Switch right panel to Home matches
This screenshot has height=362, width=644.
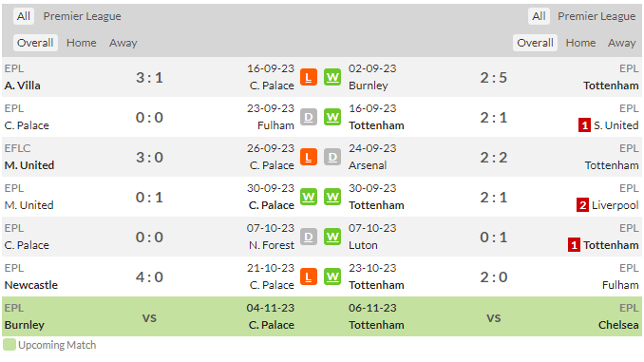pyautogui.click(x=580, y=43)
